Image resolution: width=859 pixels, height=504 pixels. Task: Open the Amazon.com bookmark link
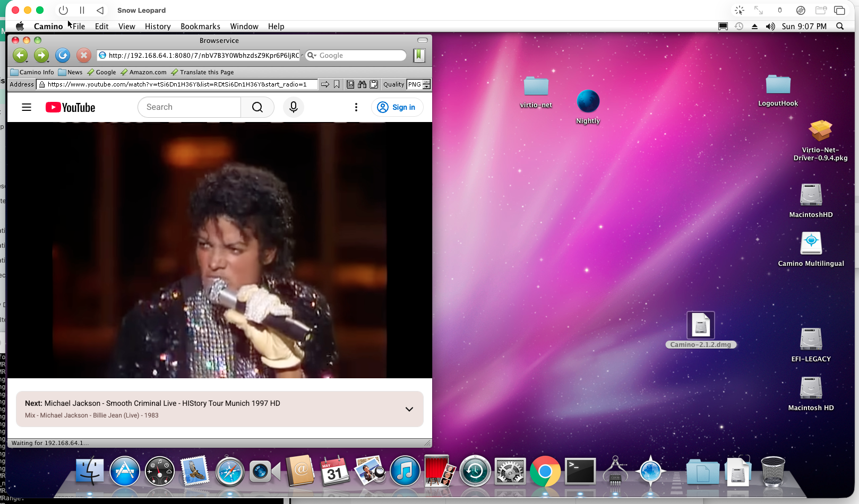144,72
